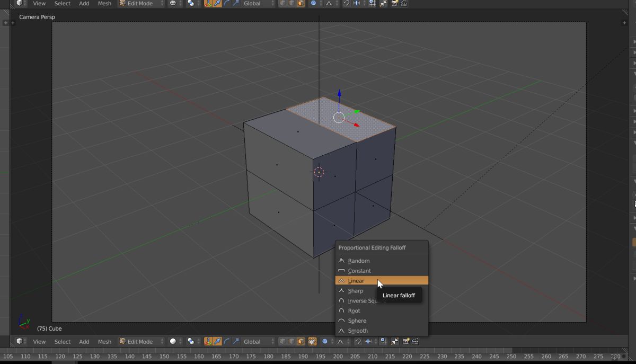The image size is (636, 364).
Task: Click the Proportional Editing Falloff popup title
Action: point(372,247)
